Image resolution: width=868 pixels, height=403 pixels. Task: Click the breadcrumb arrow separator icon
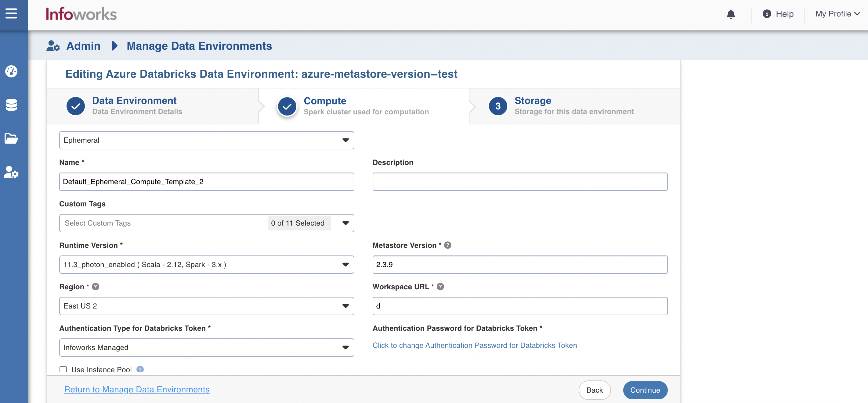114,46
